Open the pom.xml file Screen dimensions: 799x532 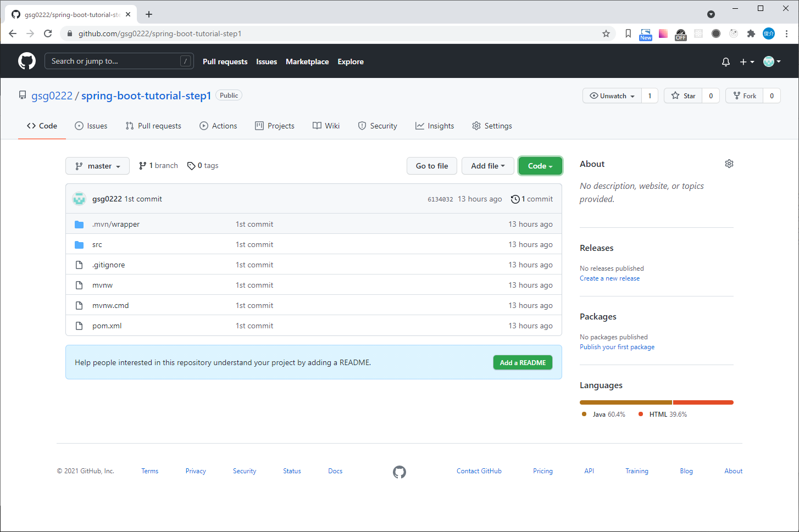click(x=107, y=325)
